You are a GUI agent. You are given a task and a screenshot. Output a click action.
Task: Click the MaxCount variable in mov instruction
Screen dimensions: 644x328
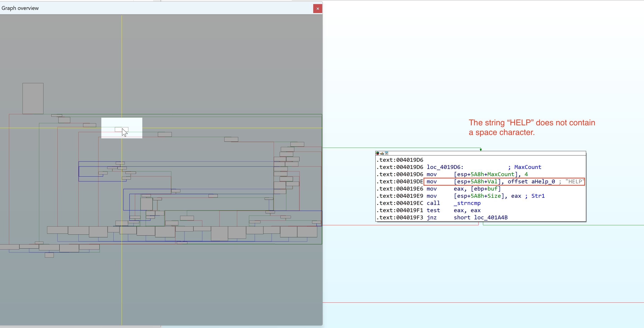point(501,174)
